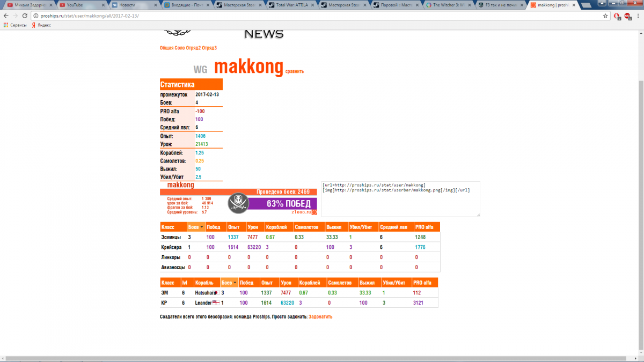This screenshot has height=362, width=644.
Task: Open the Яндекс bookmark
Action: coord(41,25)
